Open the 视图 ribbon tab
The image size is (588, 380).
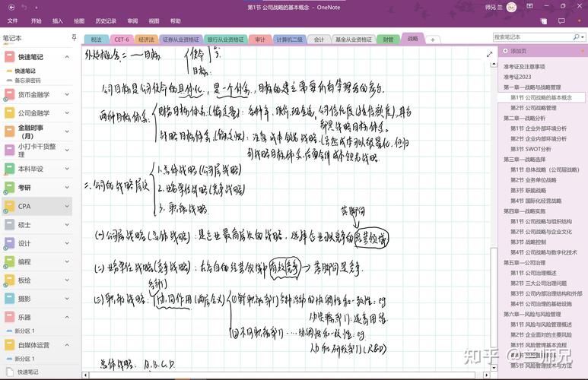(x=154, y=21)
